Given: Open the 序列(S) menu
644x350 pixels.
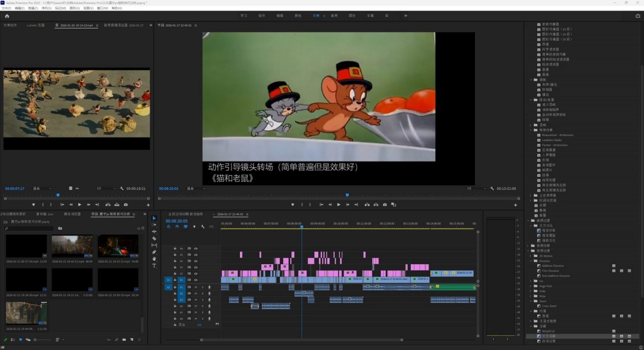Looking at the screenshot, I should 47,8.
